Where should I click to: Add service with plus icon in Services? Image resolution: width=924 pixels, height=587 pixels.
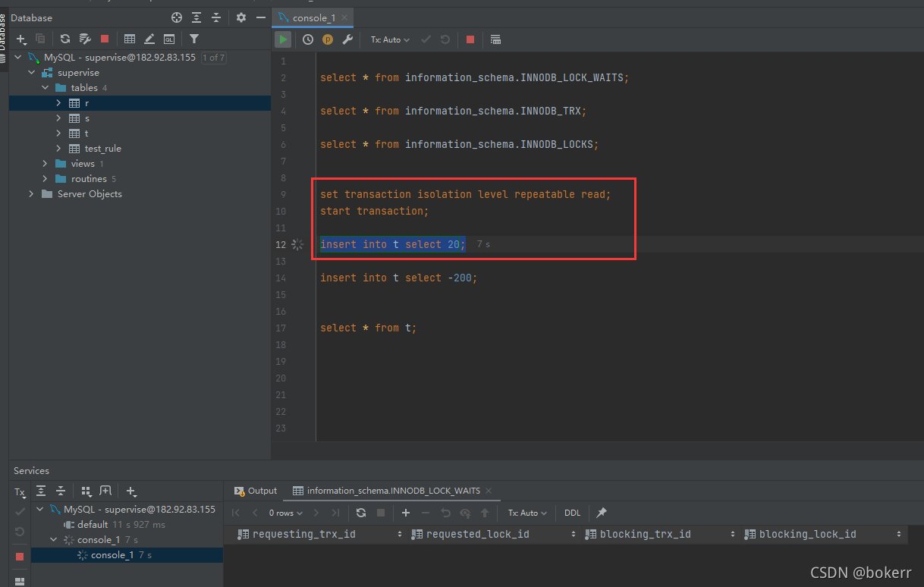tap(130, 491)
